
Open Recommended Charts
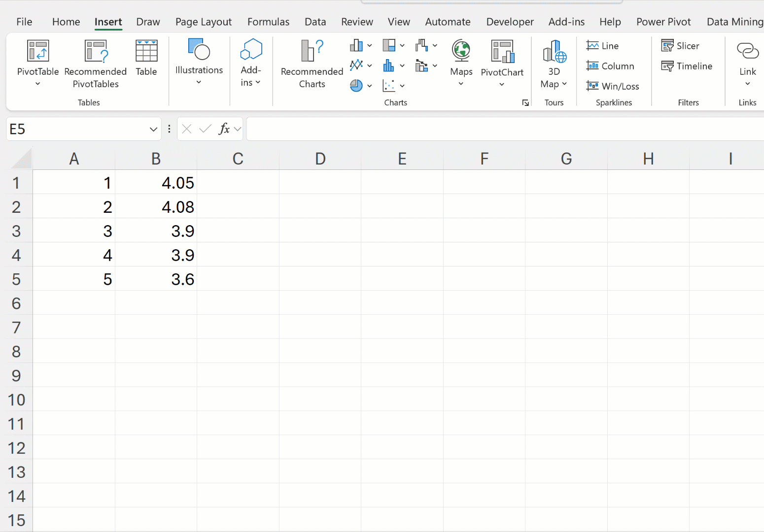tap(312, 64)
